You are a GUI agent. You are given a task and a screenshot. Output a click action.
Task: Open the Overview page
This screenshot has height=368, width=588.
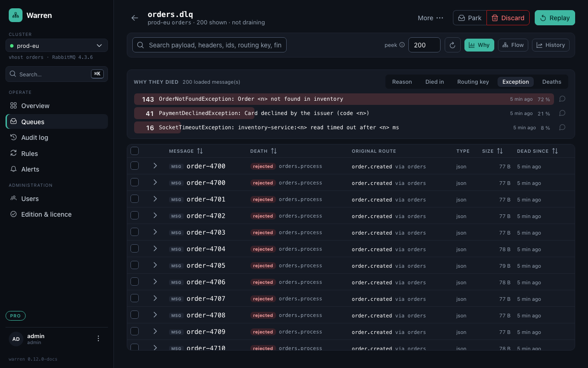tap(57, 106)
